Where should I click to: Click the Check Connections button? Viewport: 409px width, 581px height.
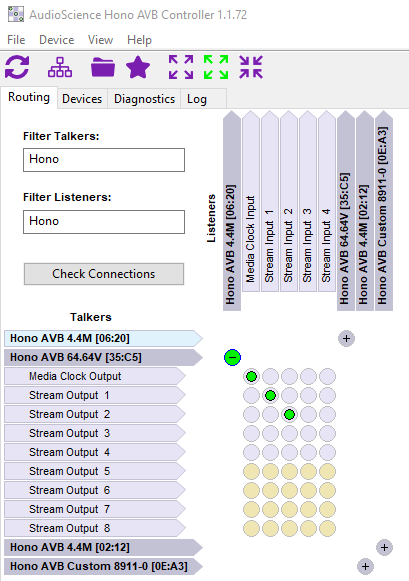(104, 274)
